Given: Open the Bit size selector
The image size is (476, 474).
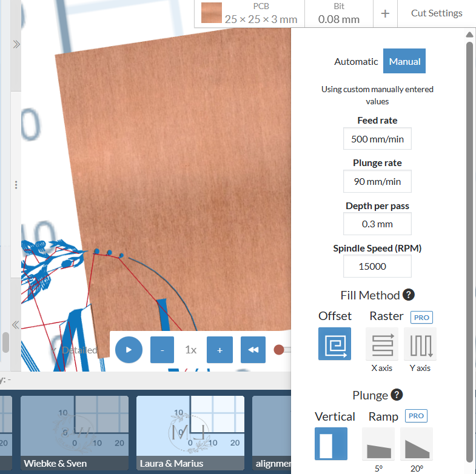Looking at the screenshot, I should 338,13.
